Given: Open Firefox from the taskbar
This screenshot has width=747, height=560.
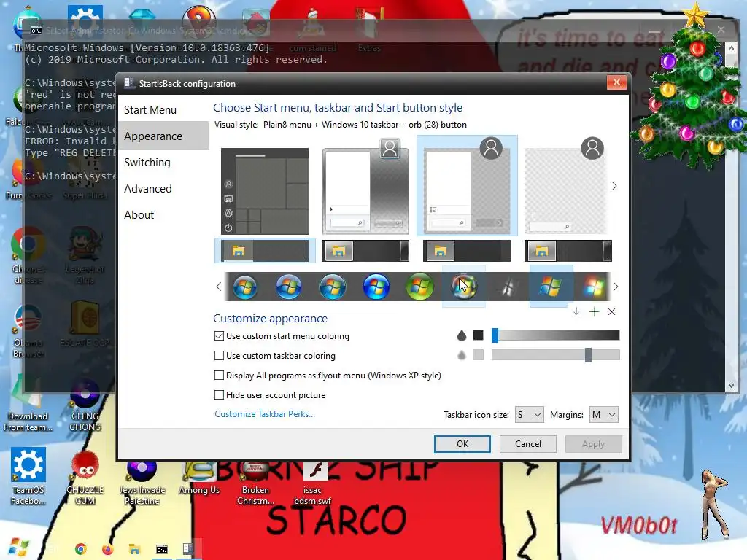Looking at the screenshot, I should pos(108,549).
